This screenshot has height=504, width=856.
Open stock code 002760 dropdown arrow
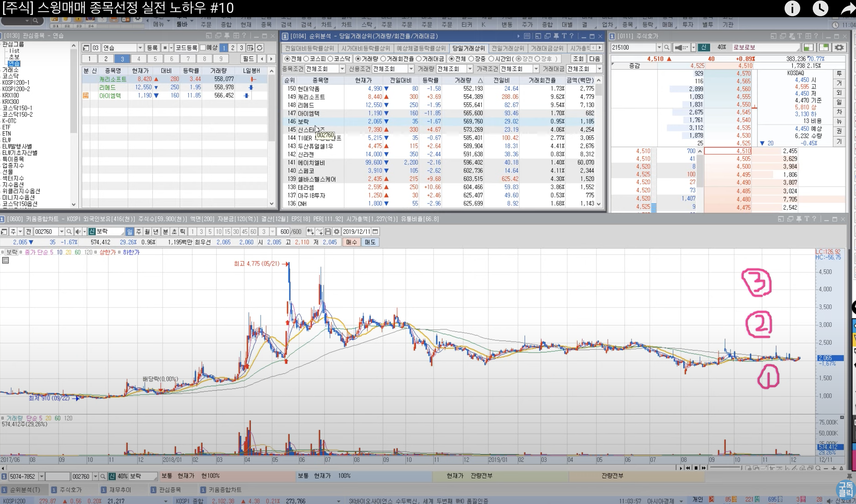pyautogui.click(x=62, y=232)
